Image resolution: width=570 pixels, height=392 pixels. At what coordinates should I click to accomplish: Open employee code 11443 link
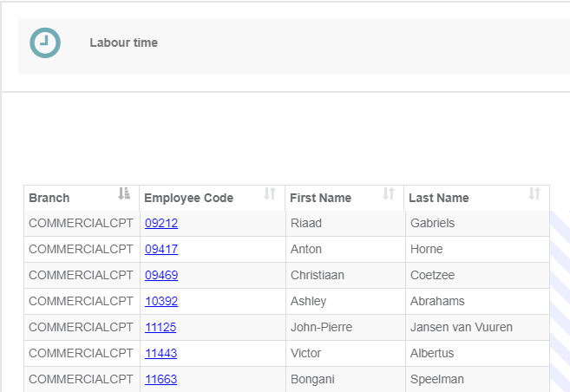tap(161, 353)
